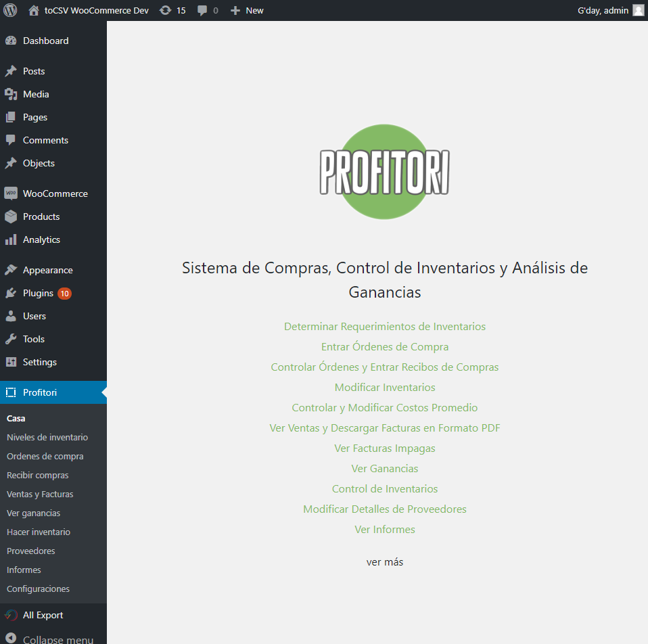This screenshot has width=648, height=644.
Task: Open Controlar Órdenes y Entrar Recibos link
Action: tap(385, 367)
